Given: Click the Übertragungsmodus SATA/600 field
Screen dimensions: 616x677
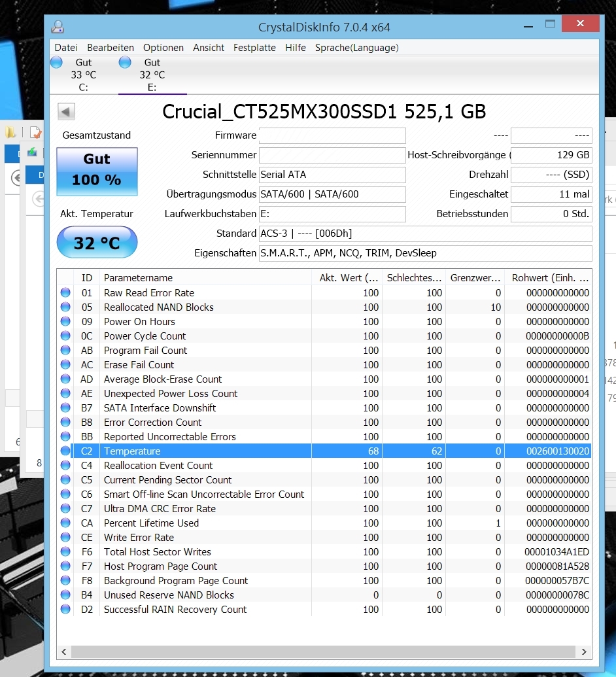Looking at the screenshot, I should 332,194.
